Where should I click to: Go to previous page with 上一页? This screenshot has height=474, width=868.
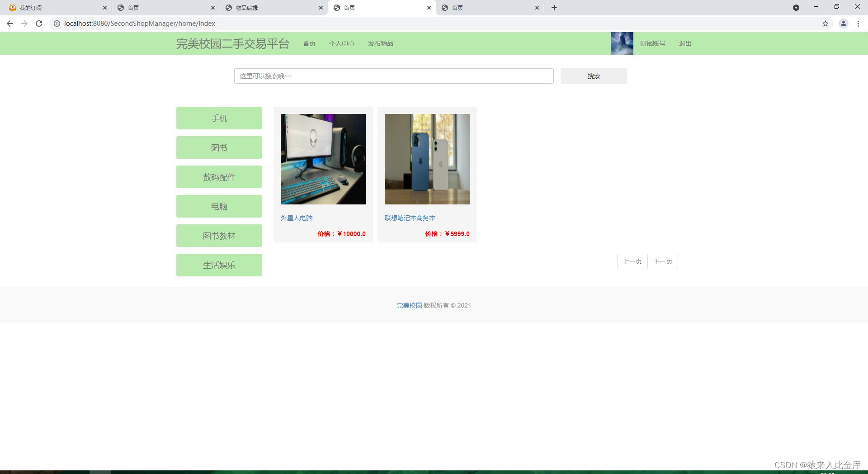click(632, 261)
